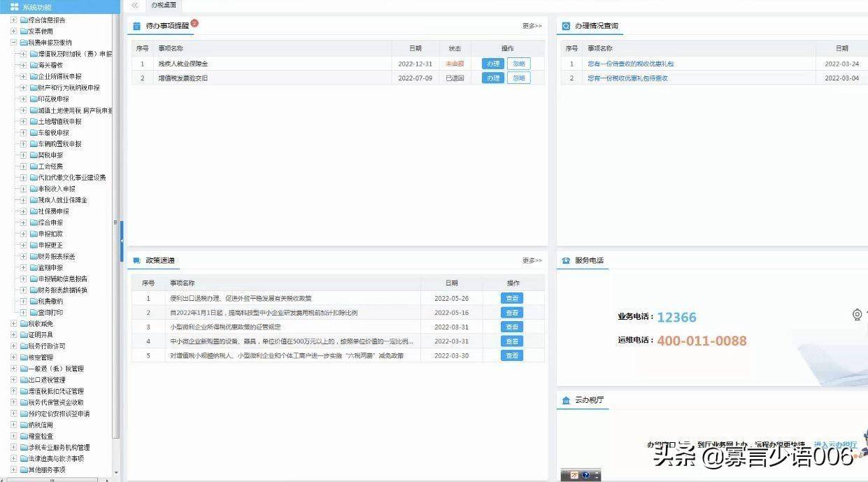868x482 pixels.
Task: Click the folder icon of 纳税信用
Action: (24, 425)
